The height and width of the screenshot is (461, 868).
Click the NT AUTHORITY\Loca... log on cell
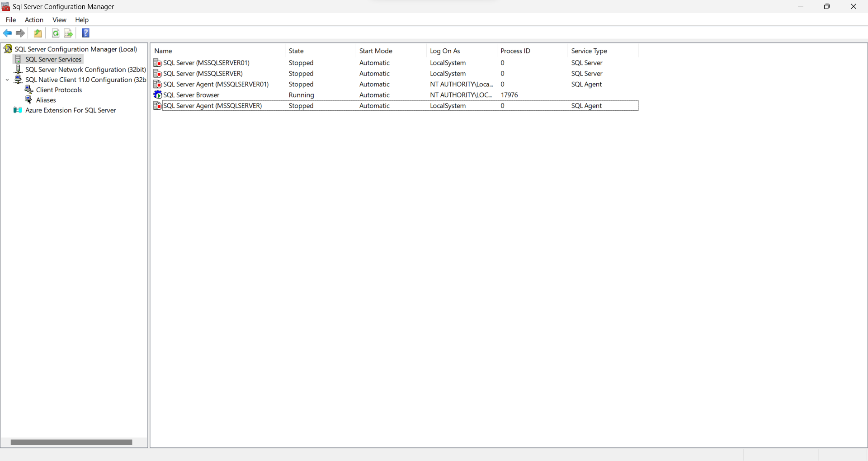pos(462,84)
